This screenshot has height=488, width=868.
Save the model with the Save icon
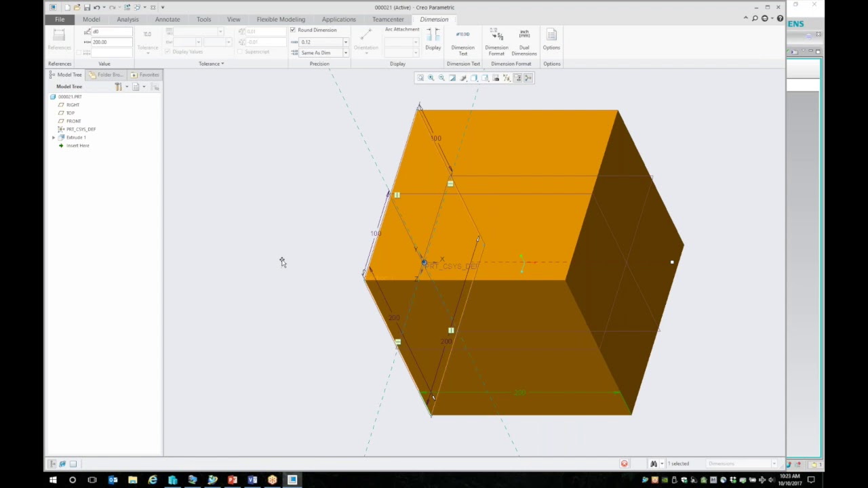tap(87, 7)
